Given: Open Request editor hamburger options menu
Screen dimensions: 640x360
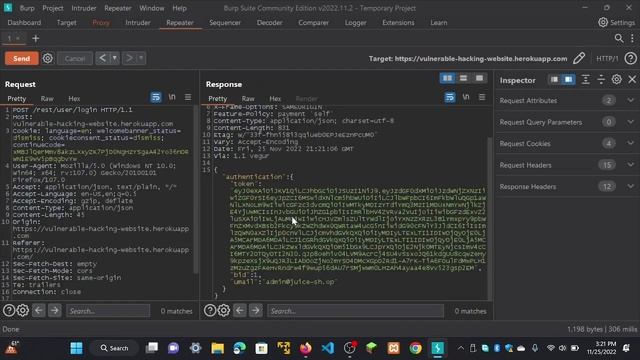Looking at the screenshot, I should (188, 97).
